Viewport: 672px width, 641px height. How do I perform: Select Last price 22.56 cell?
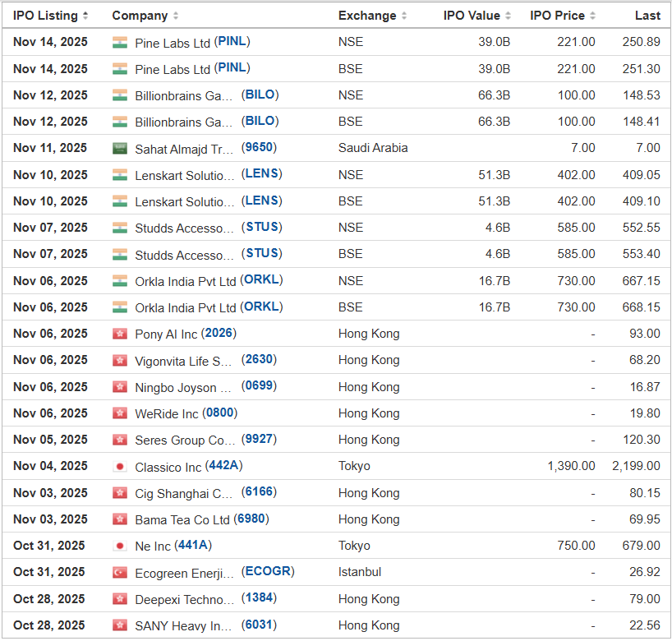point(645,625)
